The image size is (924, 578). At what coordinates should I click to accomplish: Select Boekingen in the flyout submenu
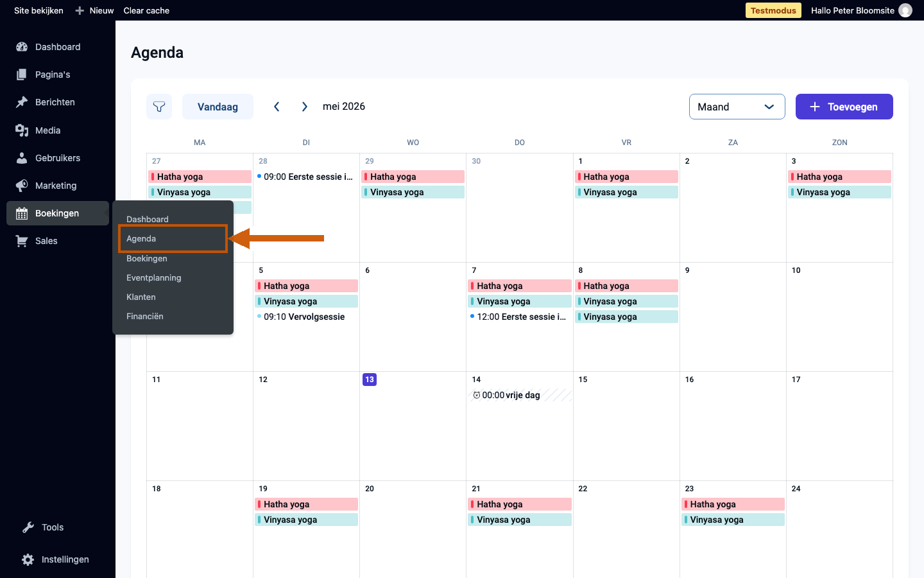point(147,258)
